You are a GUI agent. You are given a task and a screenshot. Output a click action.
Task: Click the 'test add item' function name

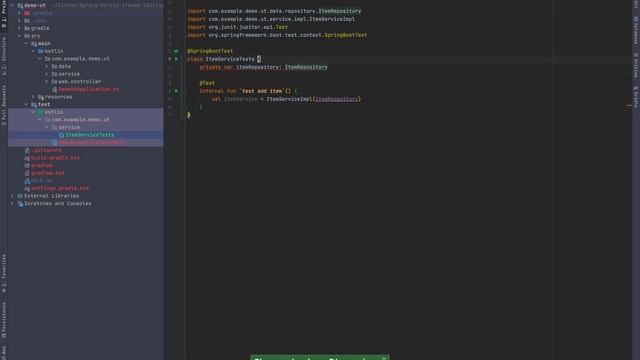[x=262, y=91]
